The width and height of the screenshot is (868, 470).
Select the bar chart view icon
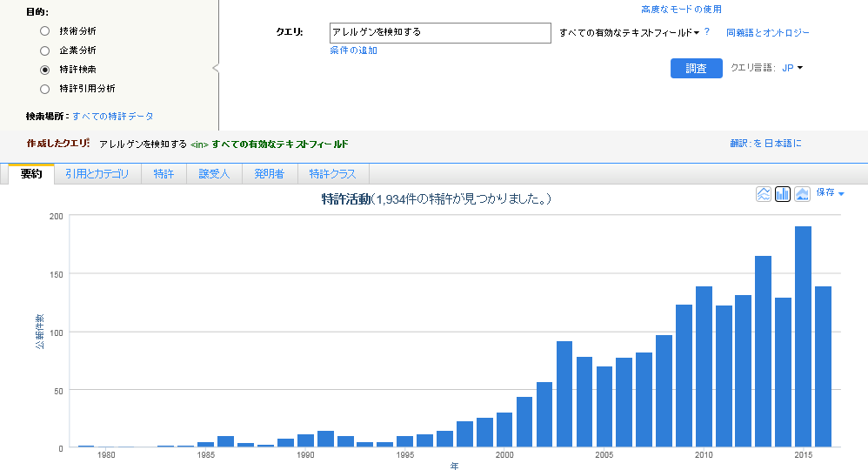coord(783,193)
